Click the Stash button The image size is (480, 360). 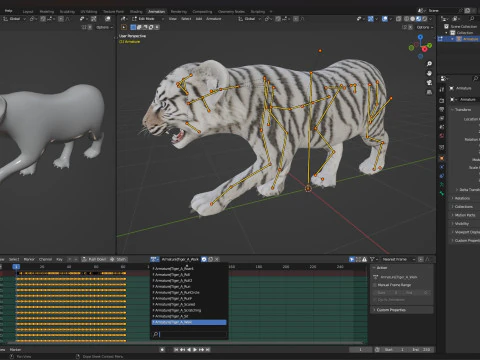tap(118, 259)
